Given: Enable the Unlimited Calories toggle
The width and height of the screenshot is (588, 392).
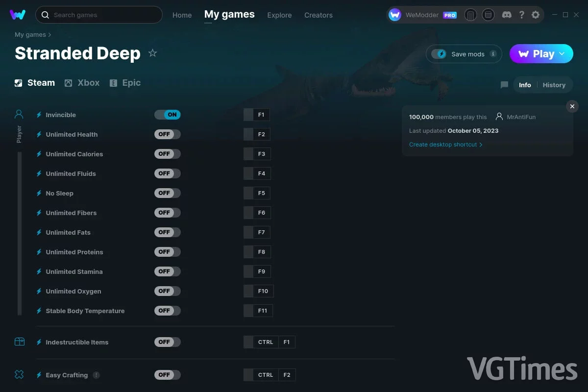Looking at the screenshot, I should [168, 154].
